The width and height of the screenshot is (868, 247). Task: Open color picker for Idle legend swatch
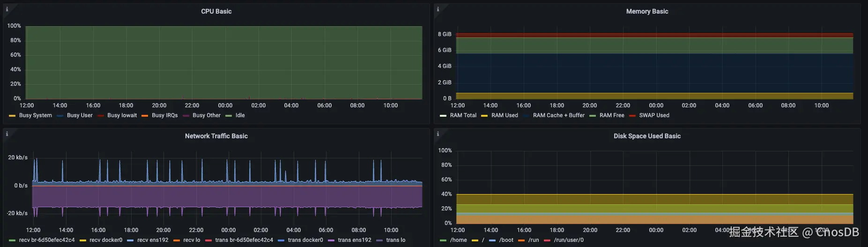229,116
